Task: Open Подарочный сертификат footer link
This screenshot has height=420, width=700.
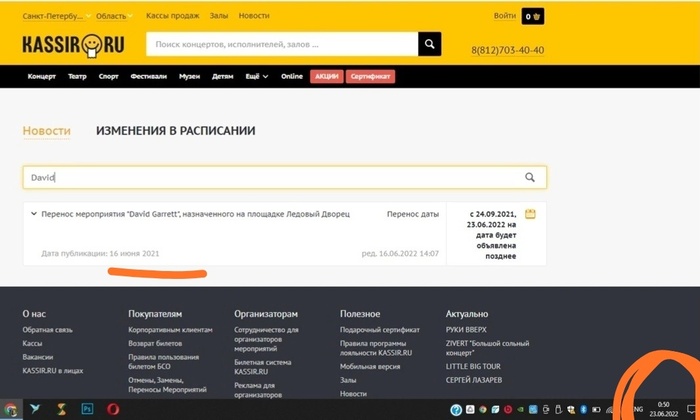Action: click(379, 330)
